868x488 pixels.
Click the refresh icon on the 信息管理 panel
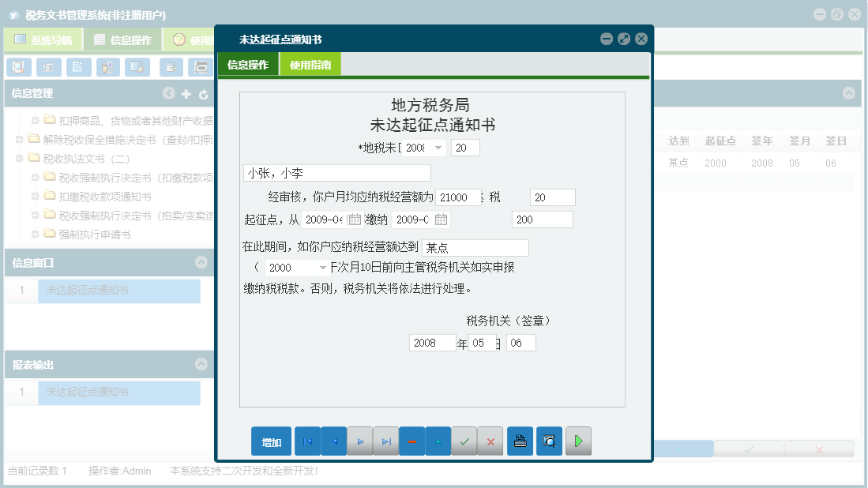(204, 92)
